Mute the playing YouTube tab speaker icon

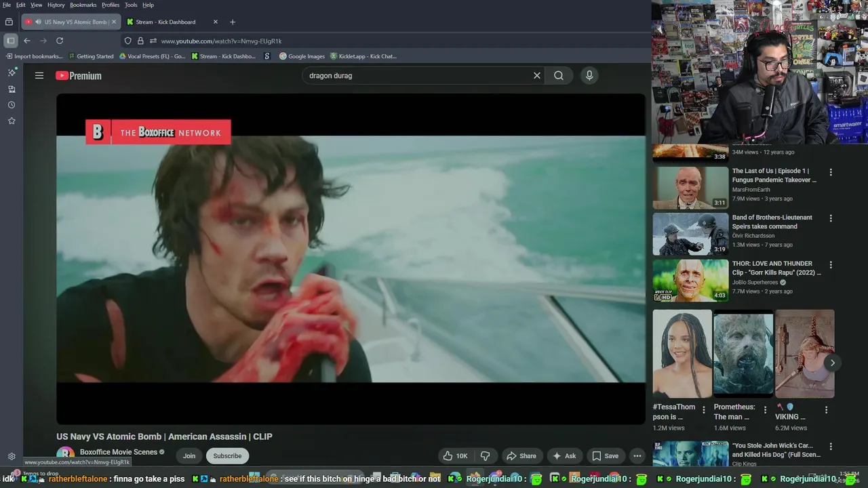tap(38, 22)
